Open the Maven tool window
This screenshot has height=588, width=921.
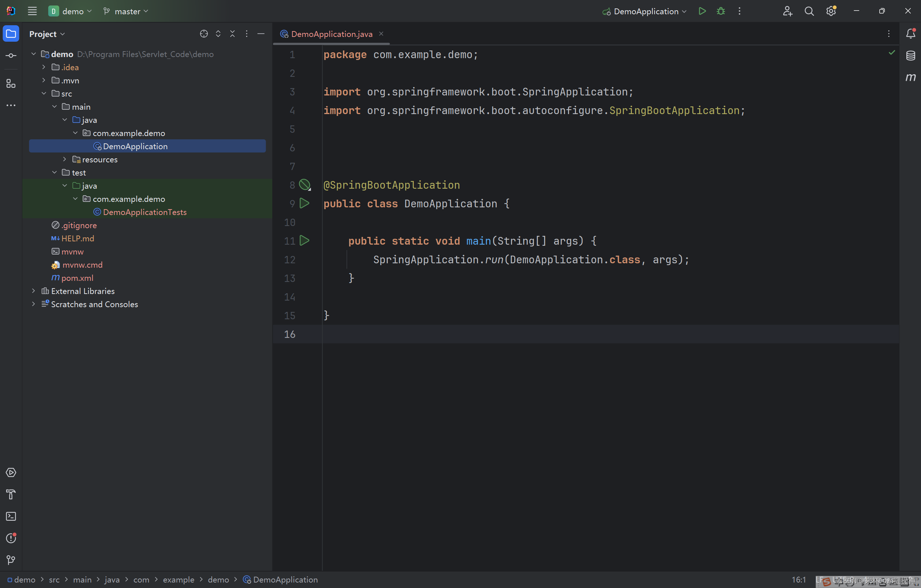(x=910, y=77)
